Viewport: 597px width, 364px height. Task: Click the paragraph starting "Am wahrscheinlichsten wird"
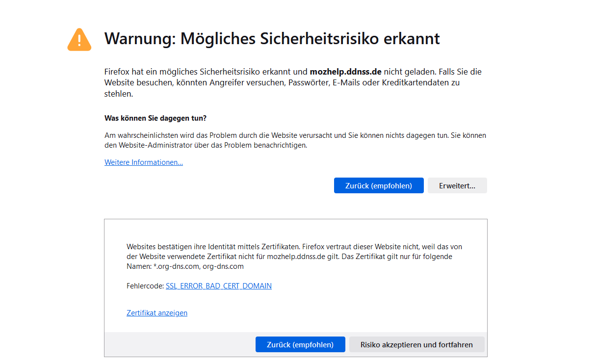(294, 140)
